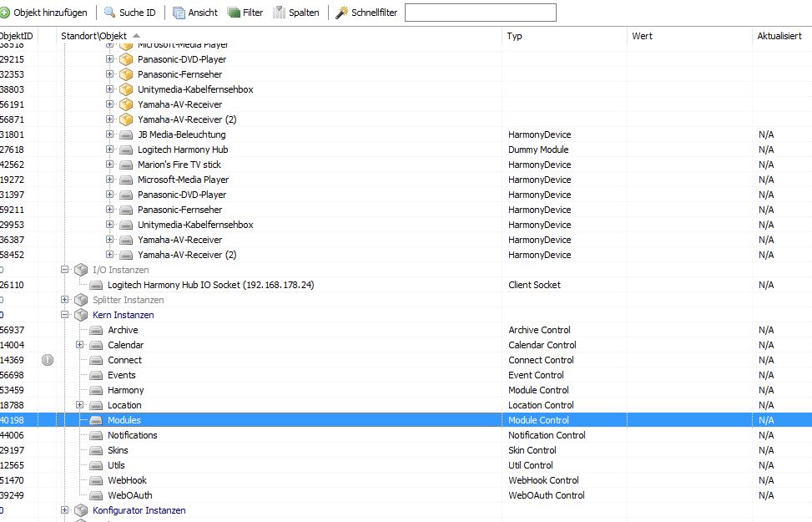Click the instance icon beside WebHook
Screen dimensions: 812x522
click(96, 480)
